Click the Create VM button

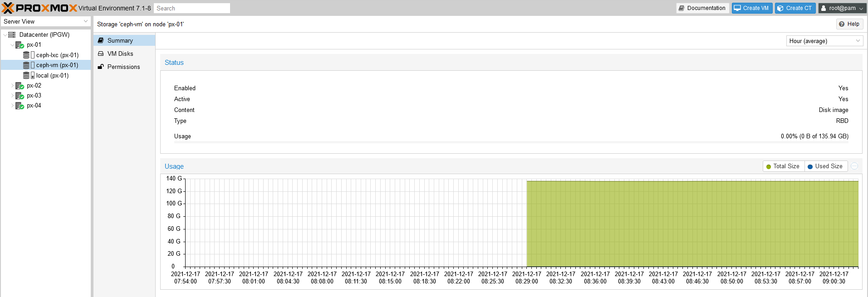click(751, 8)
